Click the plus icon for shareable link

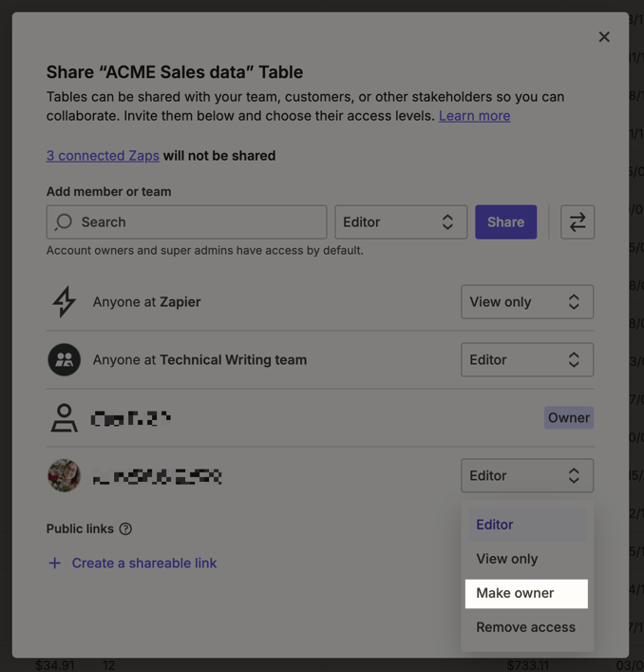(55, 563)
